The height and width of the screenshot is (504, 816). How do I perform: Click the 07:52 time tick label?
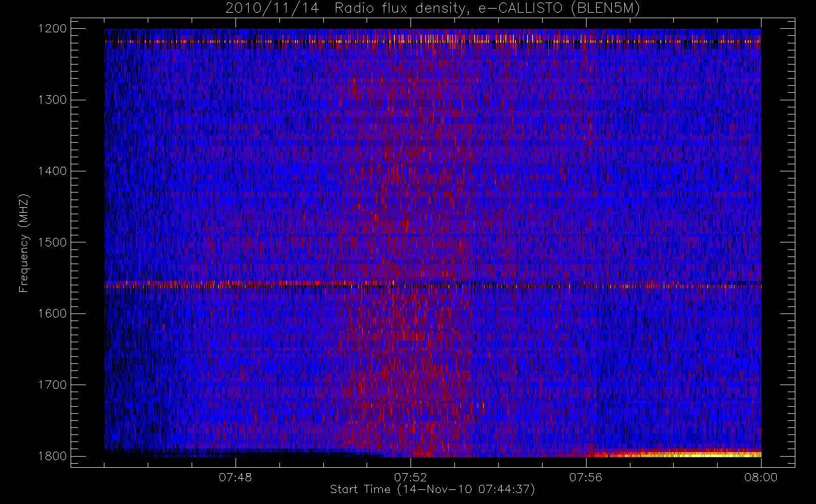coord(411,477)
